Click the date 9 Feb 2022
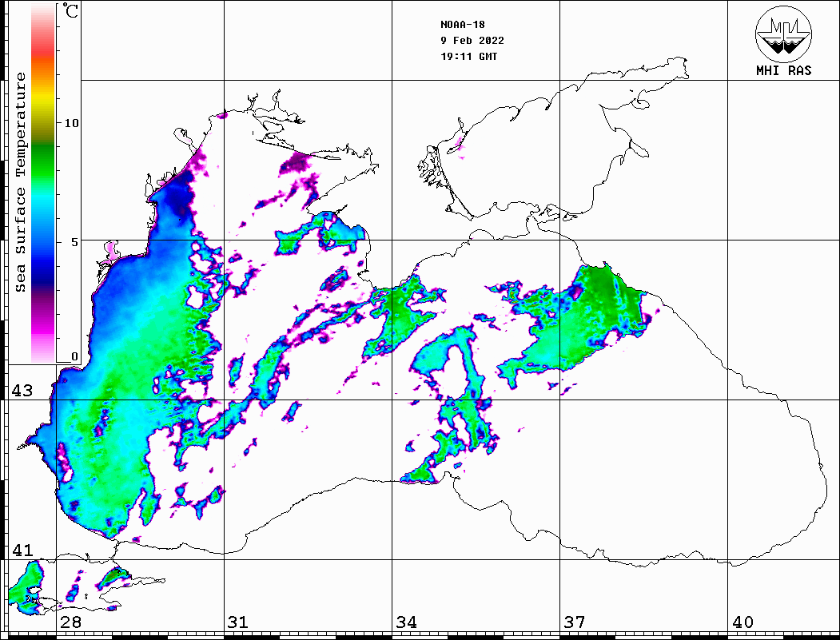840x640 pixels. click(472, 41)
